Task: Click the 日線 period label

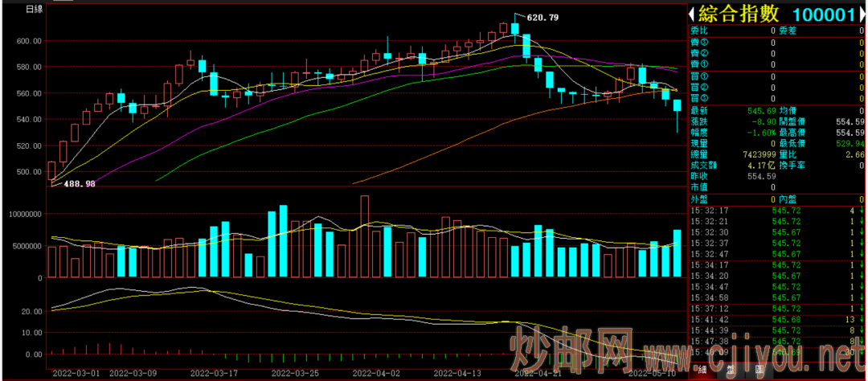Action: pyautogui.click(x=34, y=9)
